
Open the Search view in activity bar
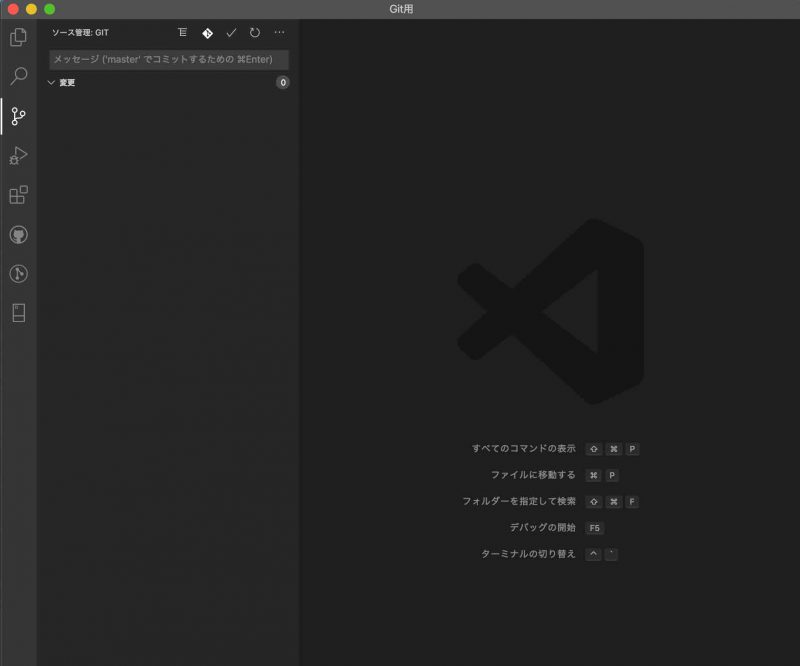[18, 76]
